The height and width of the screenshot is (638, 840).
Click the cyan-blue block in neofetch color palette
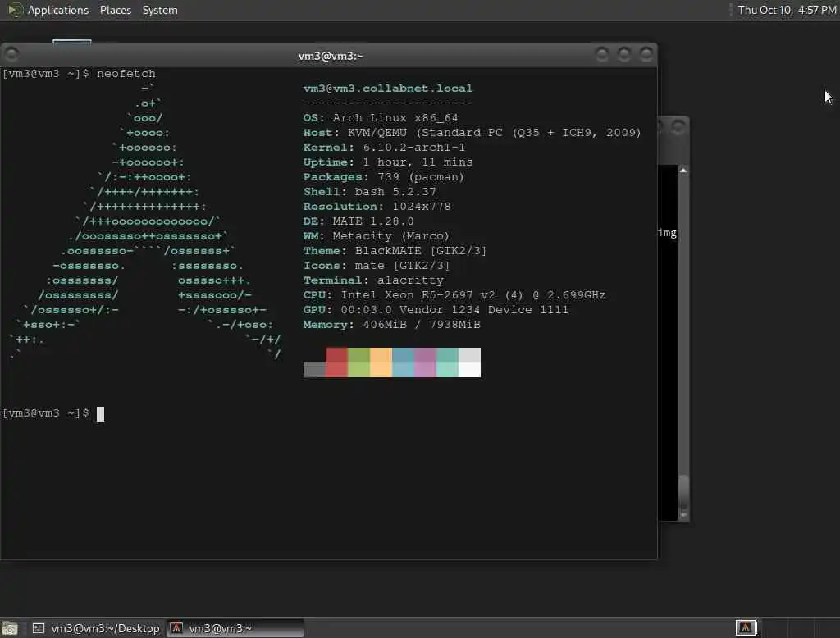pyautogui.click(x=403, y=362)
